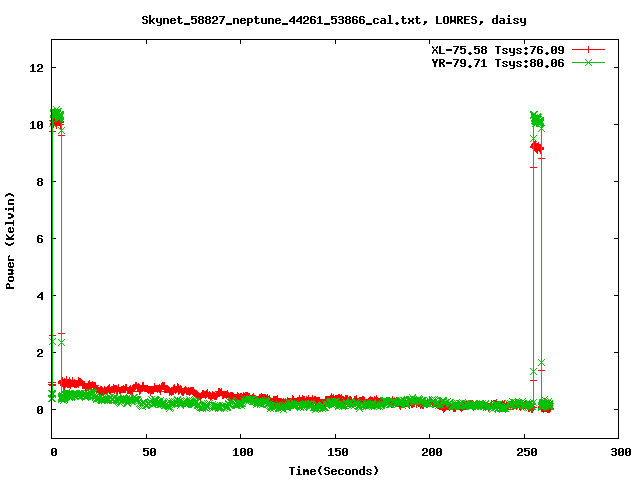Image resolution: width=640 pixels, height=480 pixels.
Task: Select the YR-79.71 Tsys:80.06 legend entry
Action: (x=498, y=63)
